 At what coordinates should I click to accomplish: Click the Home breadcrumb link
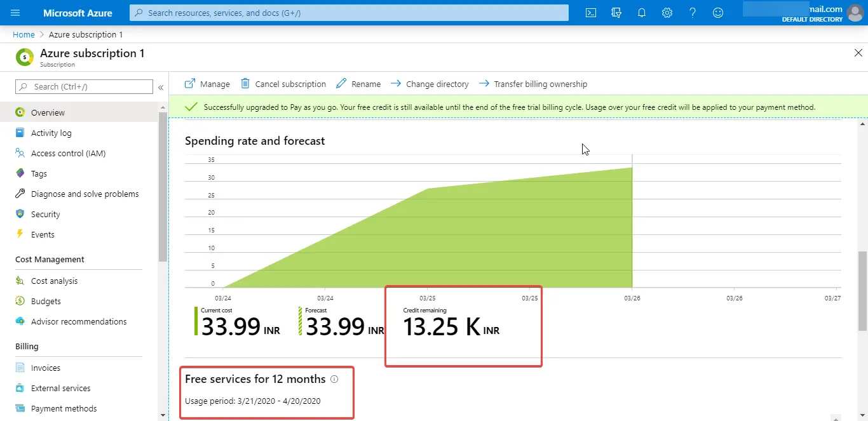click(24, 34)
